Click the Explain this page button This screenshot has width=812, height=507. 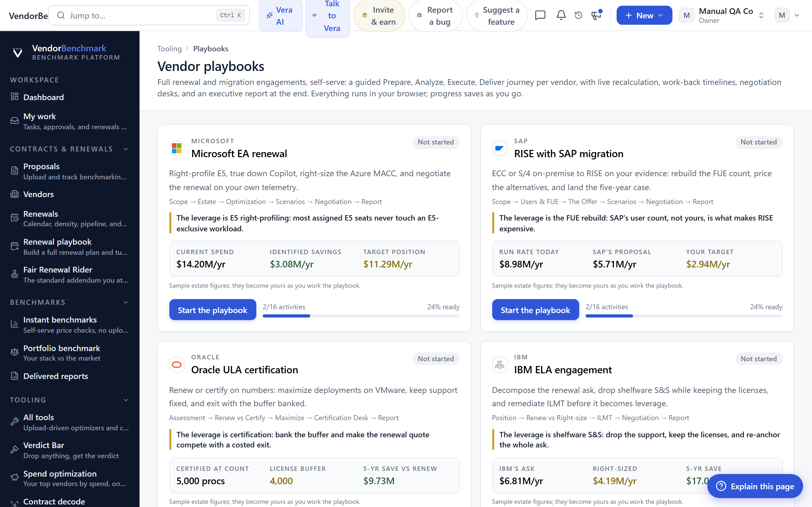click(x=755, y=486)
